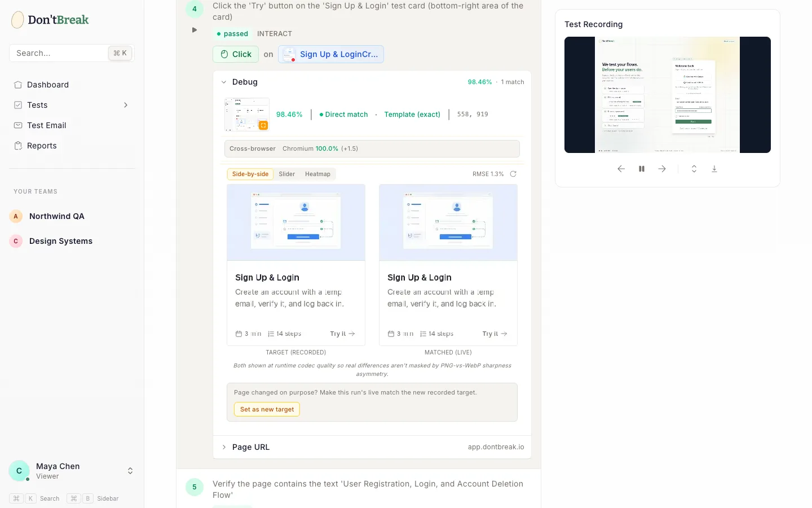Click 'Set as new target'

point(267,409)
